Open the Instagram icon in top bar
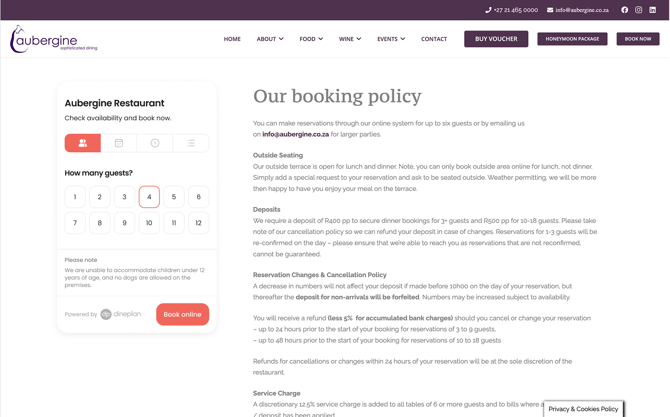Viewport: 670px width, 417px height. (638, 10)
